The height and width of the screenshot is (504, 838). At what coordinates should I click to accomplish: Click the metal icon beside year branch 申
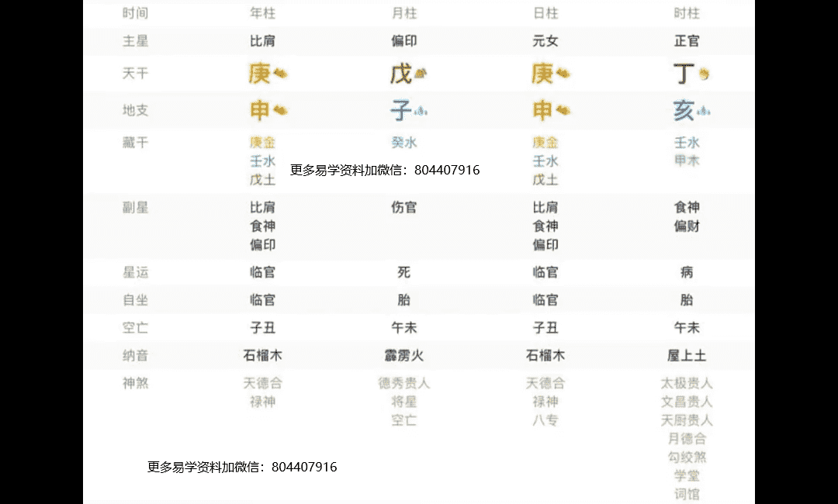tap(279, 111)
